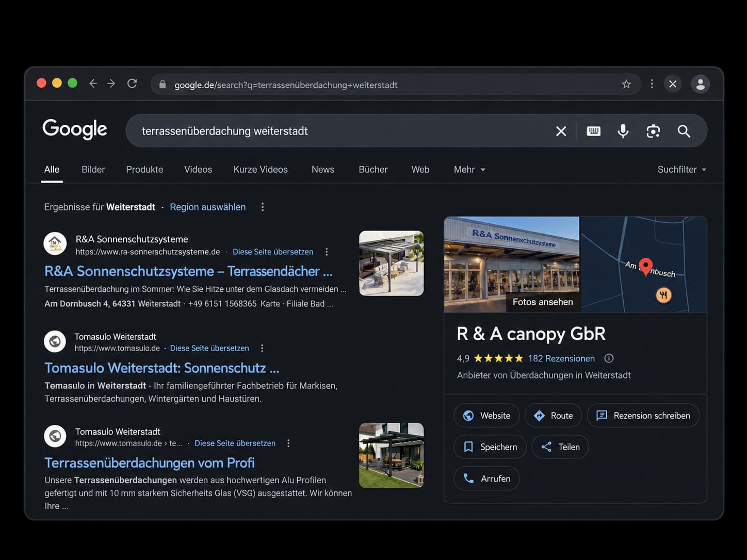Open the profile avatar icon
The height and width of the screenshot is (560, 747).
[x=701, y=84]
